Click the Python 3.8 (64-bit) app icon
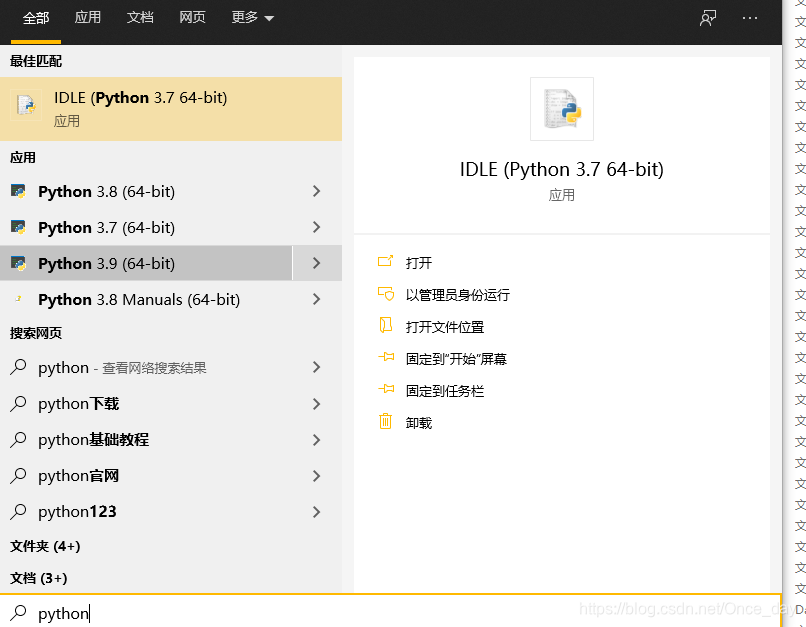 [19, 191]
